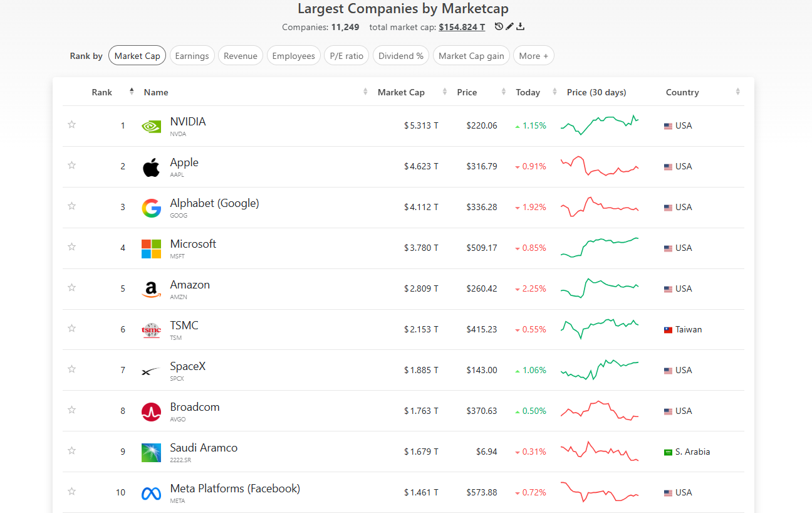Click the Amazon logo icon

[151, 290]
